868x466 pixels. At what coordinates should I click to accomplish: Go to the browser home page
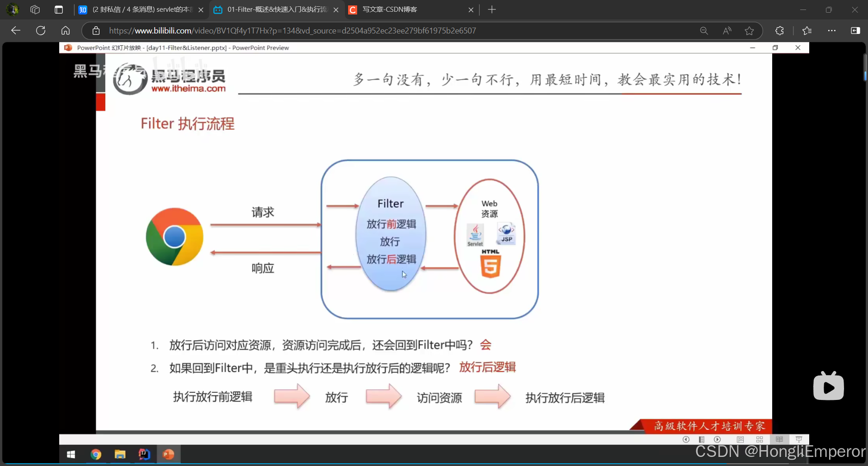66,30
